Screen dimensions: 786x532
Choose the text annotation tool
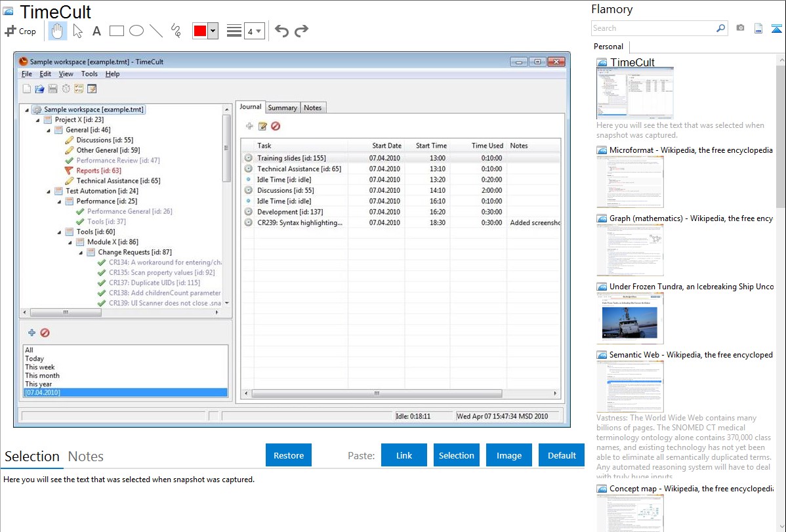[x=96, y=31]
